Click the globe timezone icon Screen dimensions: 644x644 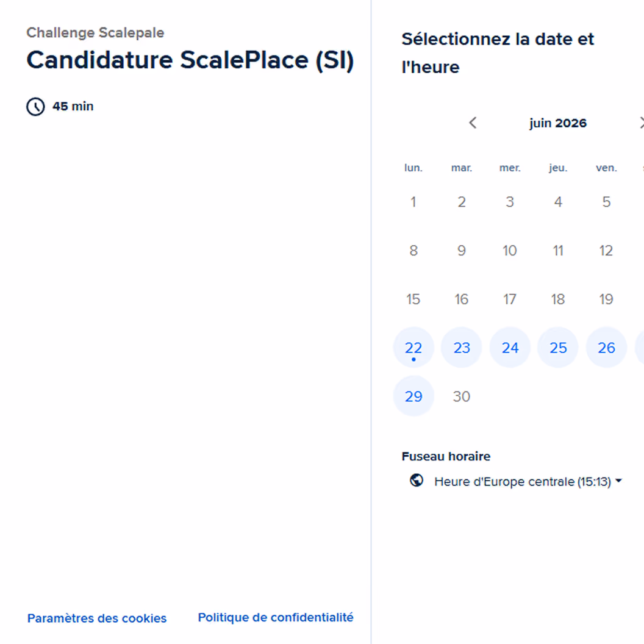click(x=417, y=480)
